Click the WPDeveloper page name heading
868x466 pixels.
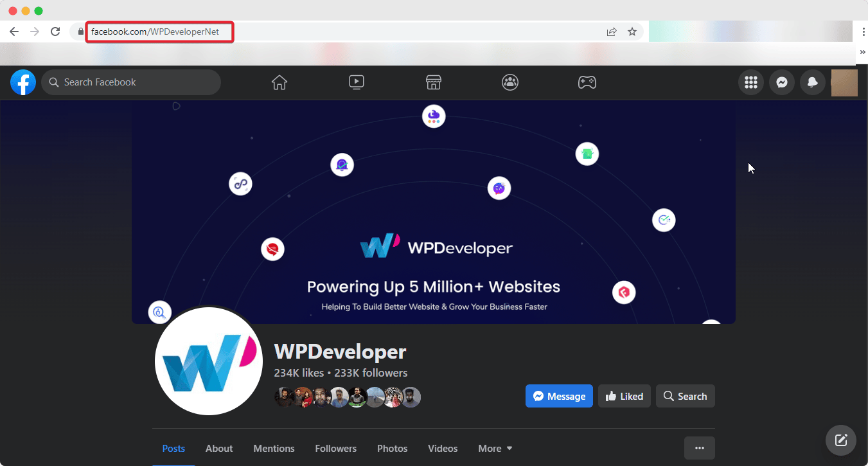click(x=341, y=352)
